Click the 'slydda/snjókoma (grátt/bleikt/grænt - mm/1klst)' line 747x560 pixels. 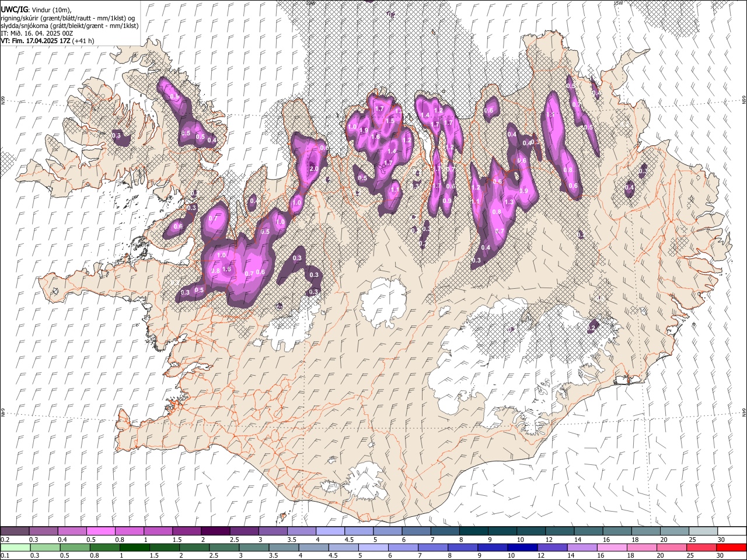tap(69, 26)
